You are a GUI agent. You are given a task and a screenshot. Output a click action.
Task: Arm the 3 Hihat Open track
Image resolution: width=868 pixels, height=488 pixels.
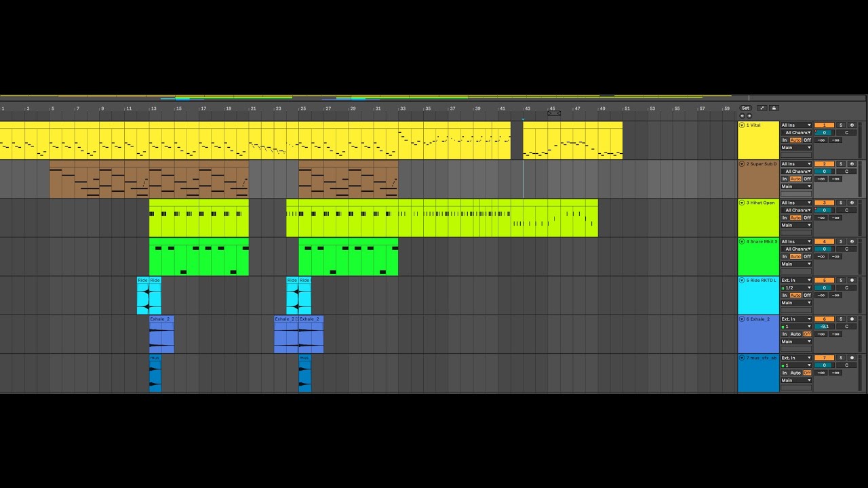click(852, 203)
